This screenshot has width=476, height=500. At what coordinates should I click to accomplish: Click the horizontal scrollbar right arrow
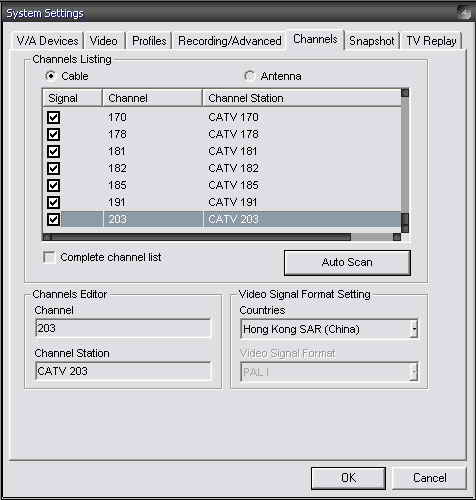click(396, 237)
